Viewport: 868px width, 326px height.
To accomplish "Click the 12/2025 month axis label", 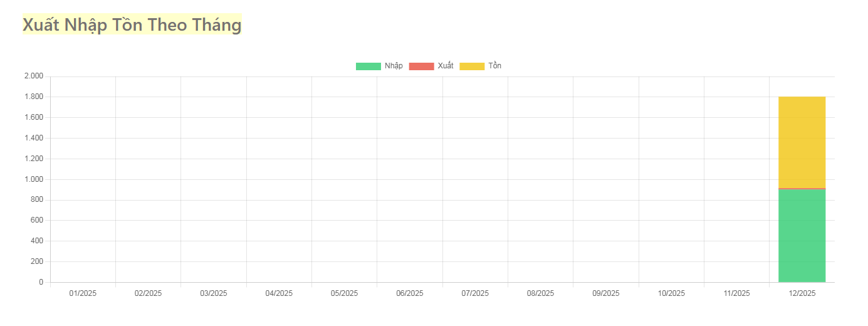I will click(x=802, y=293).
